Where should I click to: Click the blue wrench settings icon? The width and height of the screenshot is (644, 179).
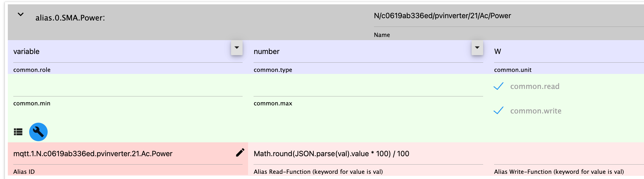tap(38, 132)
